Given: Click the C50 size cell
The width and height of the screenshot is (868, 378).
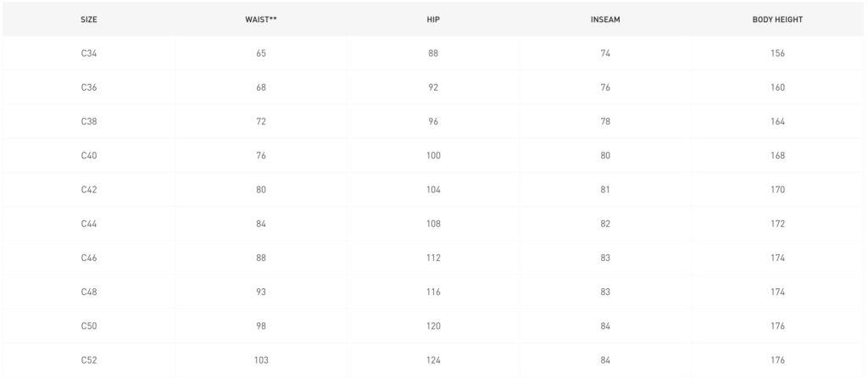Looking at the screenshot, I should tap(88, 326).
